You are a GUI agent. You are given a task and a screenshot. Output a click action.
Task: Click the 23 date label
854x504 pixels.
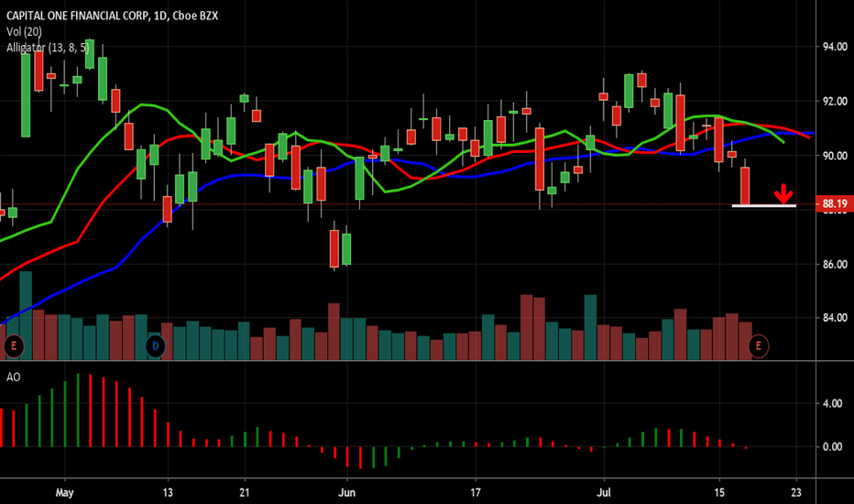[796, 493]
